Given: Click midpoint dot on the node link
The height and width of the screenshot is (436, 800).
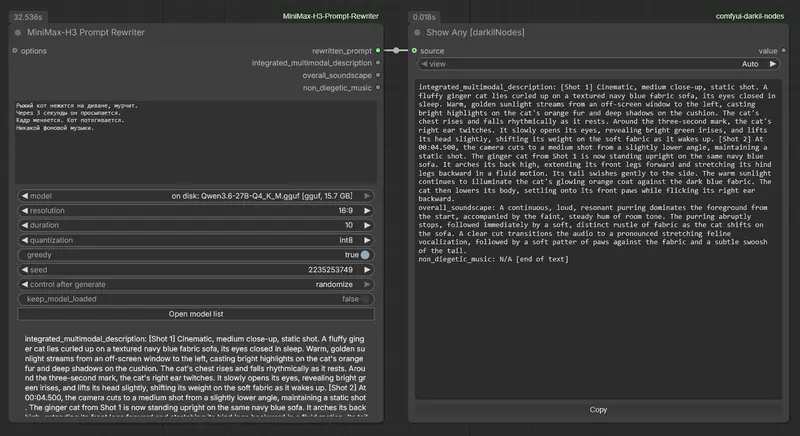Looking at the screenshot, I should 396,50.
